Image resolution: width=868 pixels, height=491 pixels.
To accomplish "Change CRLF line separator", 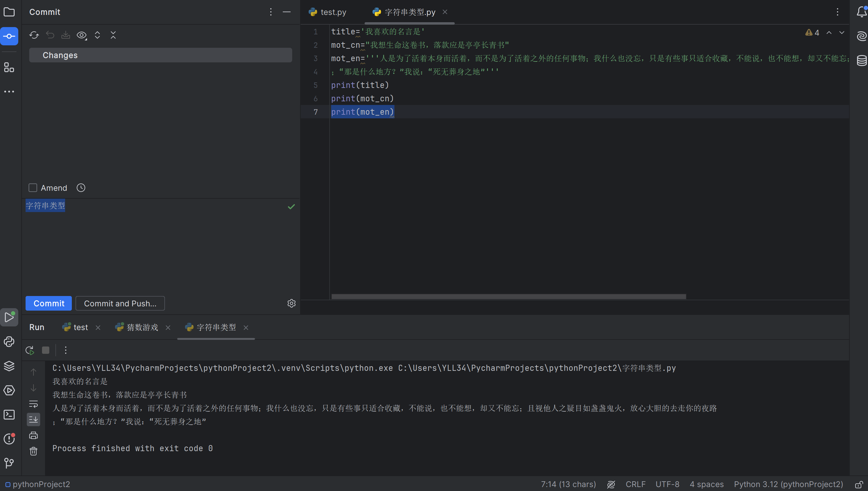I will click(635, 485).
